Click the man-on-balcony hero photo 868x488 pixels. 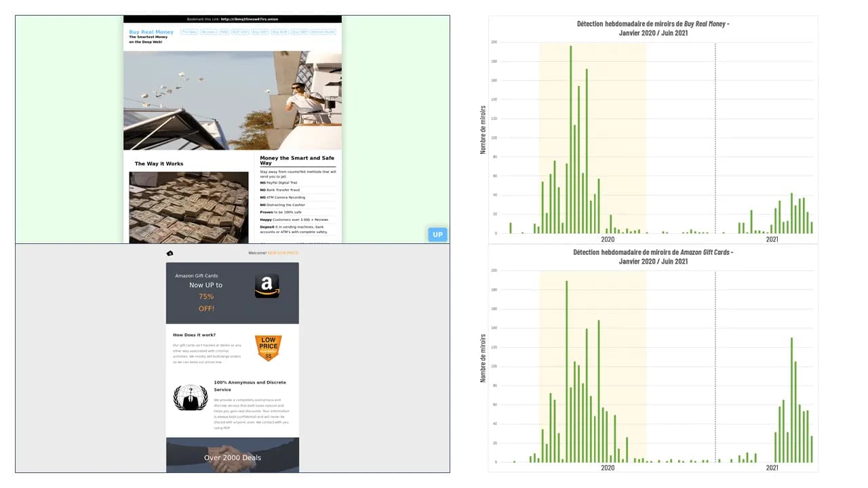tap(233, 100)
